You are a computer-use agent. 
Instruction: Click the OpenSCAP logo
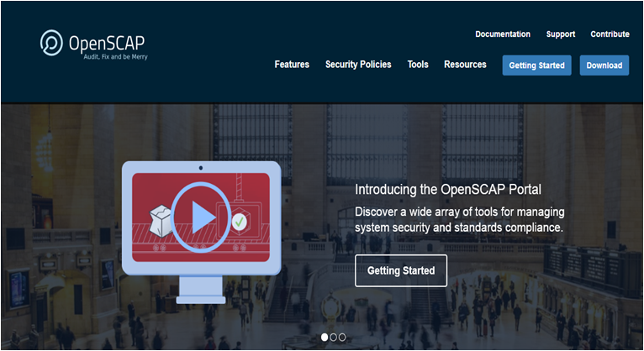click(x=93, y=45)
